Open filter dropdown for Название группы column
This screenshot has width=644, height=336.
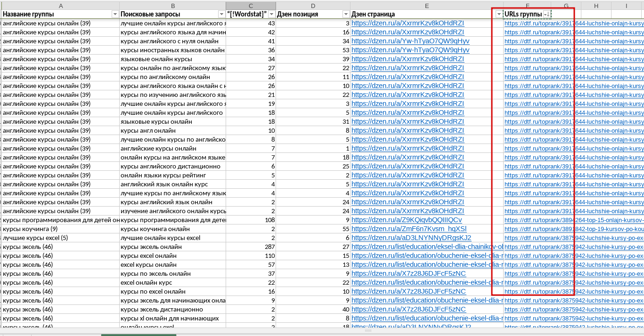[x=115, y=14]
